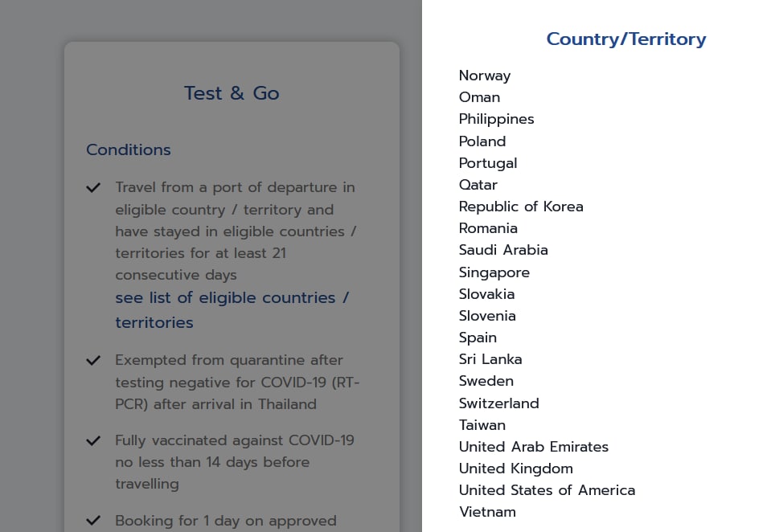Select Norway in the country list
Image resolution: width=775 pixels, height=532 pixels.
(485, 76)
